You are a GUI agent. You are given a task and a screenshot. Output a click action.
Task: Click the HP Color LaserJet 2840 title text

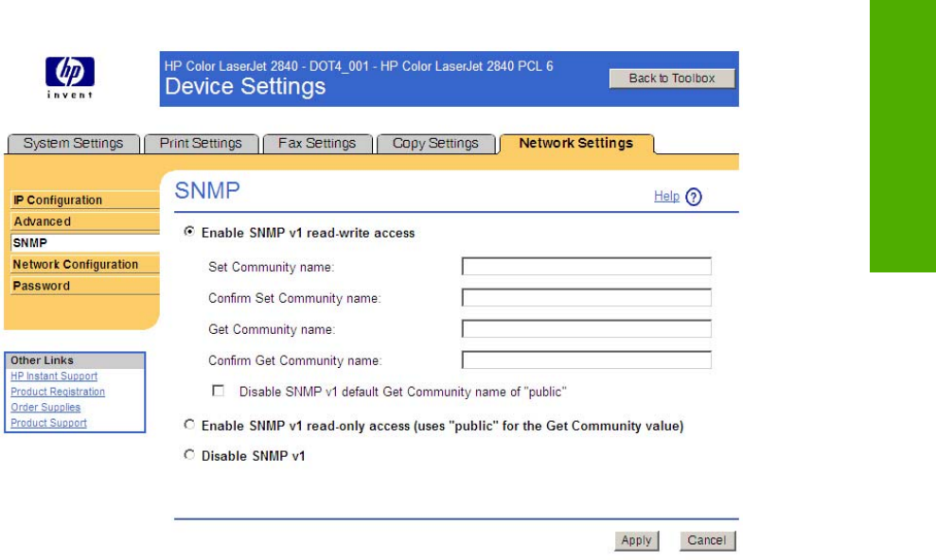coord(359,66)
